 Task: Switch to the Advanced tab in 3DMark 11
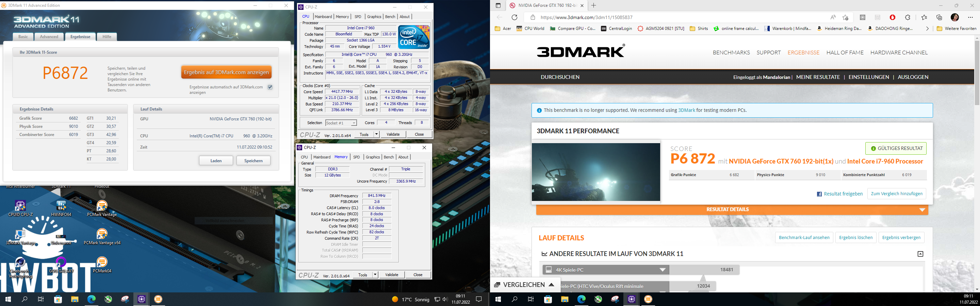pos(49,36)
